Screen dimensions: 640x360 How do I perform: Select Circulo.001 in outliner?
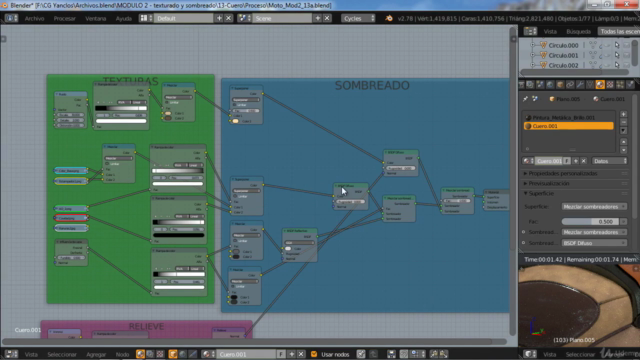point(563,55)
